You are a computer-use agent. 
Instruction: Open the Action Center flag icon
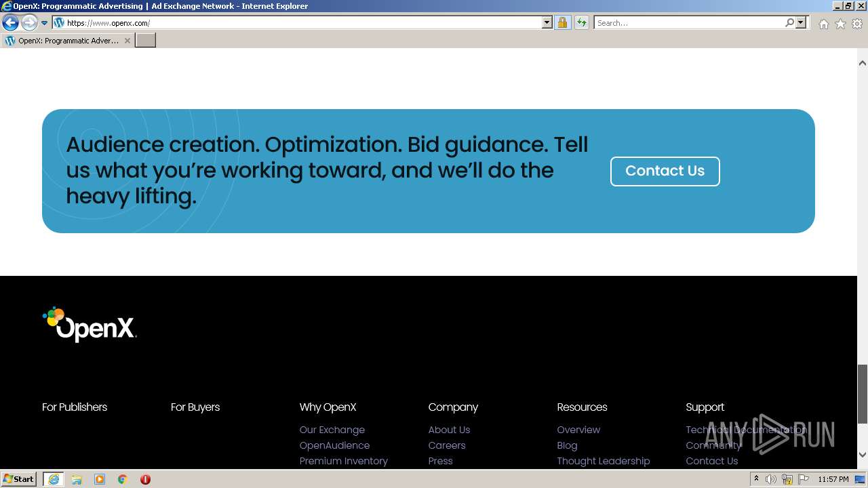pos(804,479)
